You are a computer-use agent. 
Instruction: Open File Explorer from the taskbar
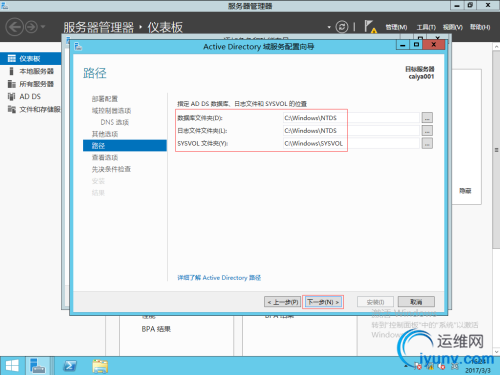coord(100,366)
